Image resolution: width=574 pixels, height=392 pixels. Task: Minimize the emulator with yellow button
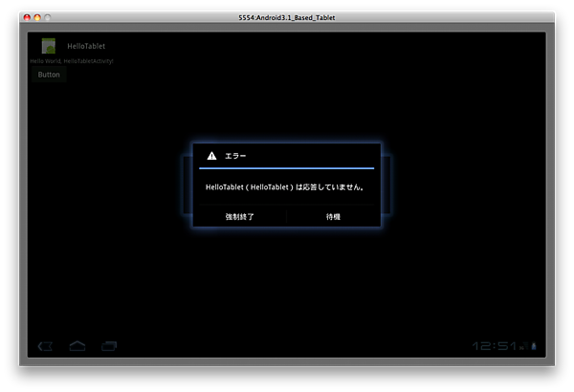click(x=37, y=17)
